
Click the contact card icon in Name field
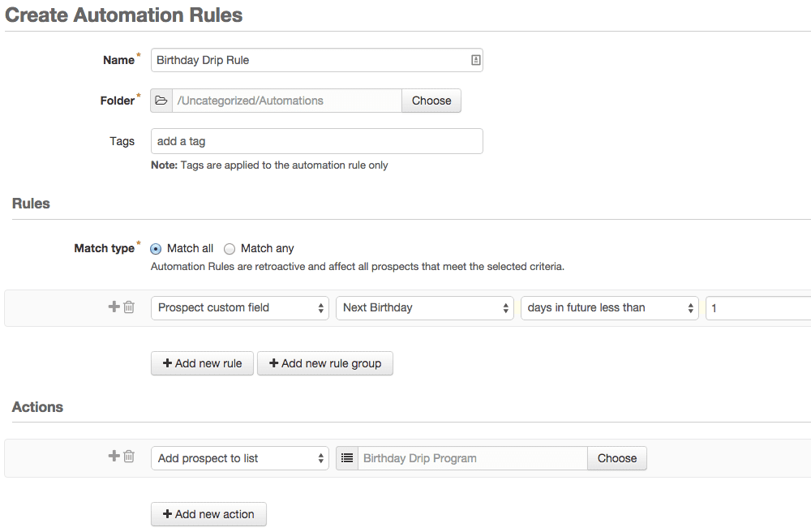pos(475,60)
